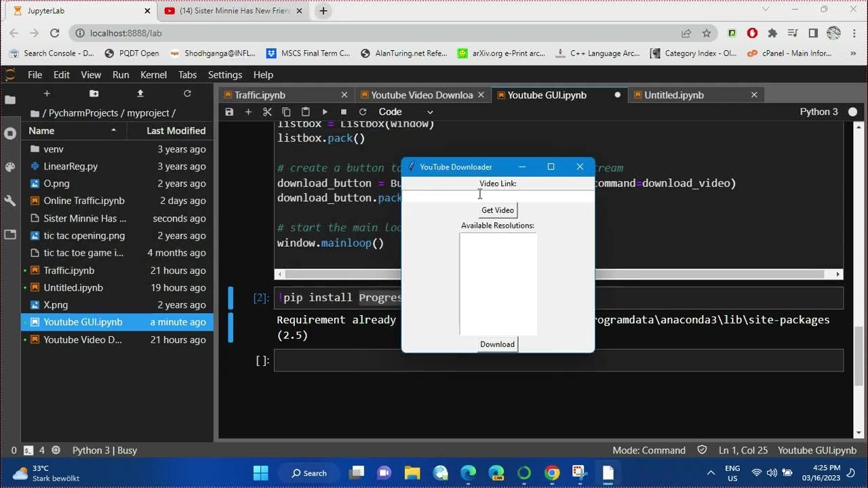The image size is (868, 488).
Task: Open the Edit menu
Action: click(x=62, y=75)
